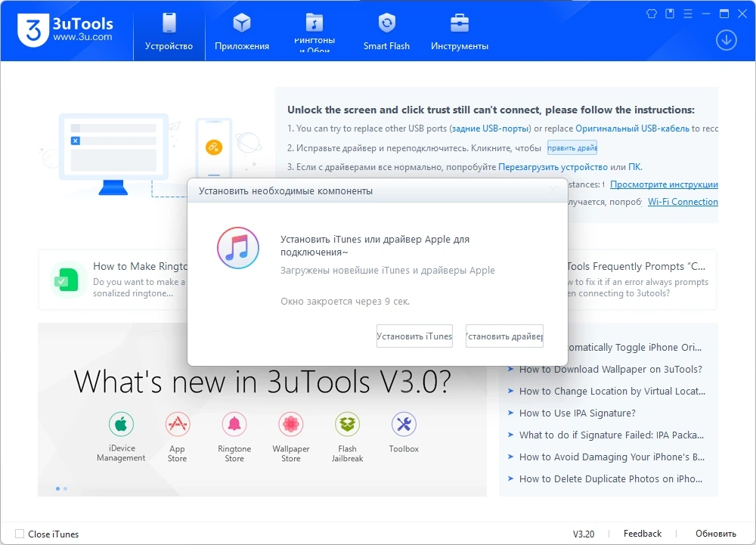Click the Unlock the screen instructions heading
The image size is (756, 545).
(491, 110)
